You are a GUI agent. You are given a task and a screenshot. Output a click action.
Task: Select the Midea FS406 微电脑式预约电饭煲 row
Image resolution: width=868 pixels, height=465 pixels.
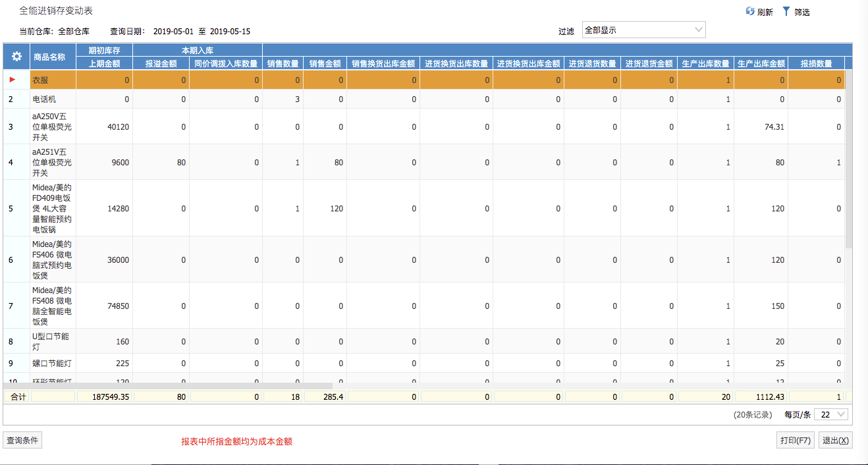point(424,260)
